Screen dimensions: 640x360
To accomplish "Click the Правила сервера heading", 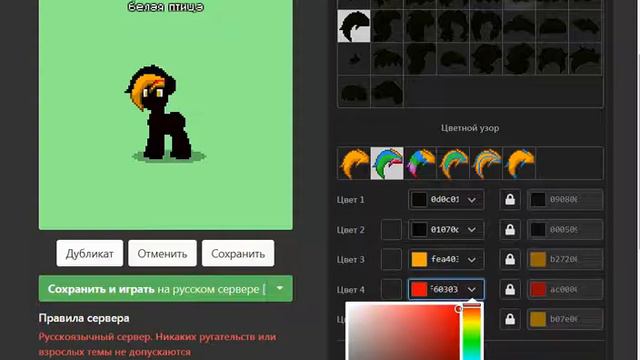I will tap(84, 318).
